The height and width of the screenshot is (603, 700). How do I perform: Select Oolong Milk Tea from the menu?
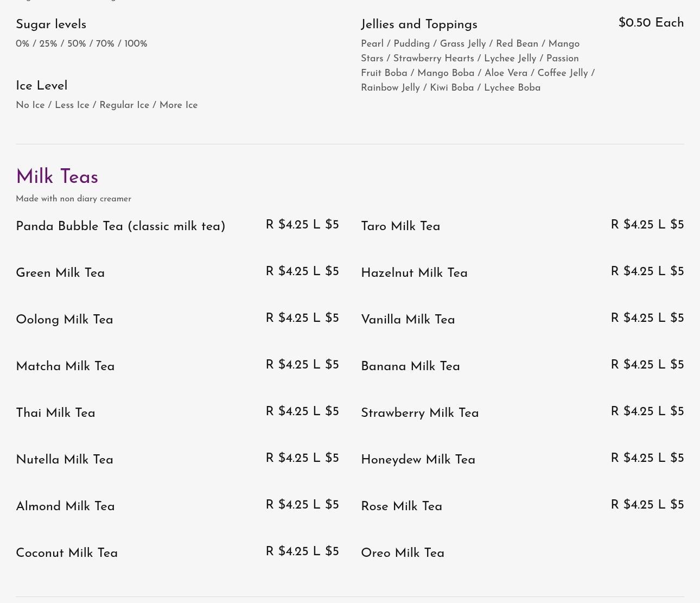(65, 320)
